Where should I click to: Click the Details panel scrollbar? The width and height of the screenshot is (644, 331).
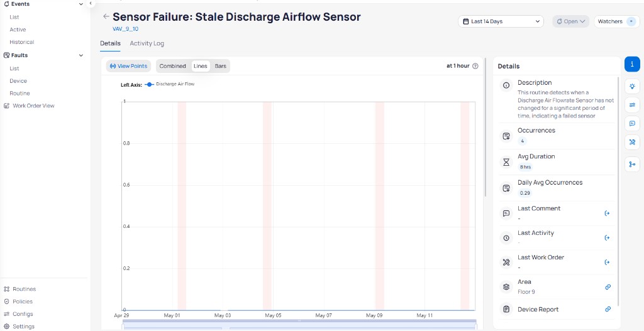coord(618,191)
